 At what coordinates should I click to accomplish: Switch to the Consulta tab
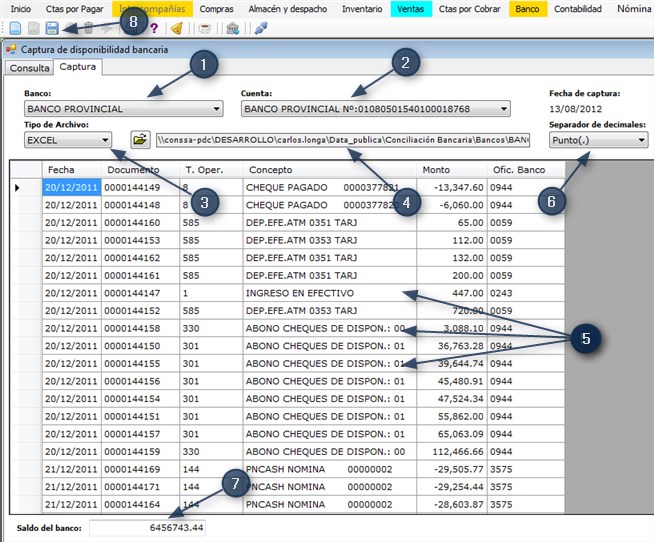coord(29,68)
